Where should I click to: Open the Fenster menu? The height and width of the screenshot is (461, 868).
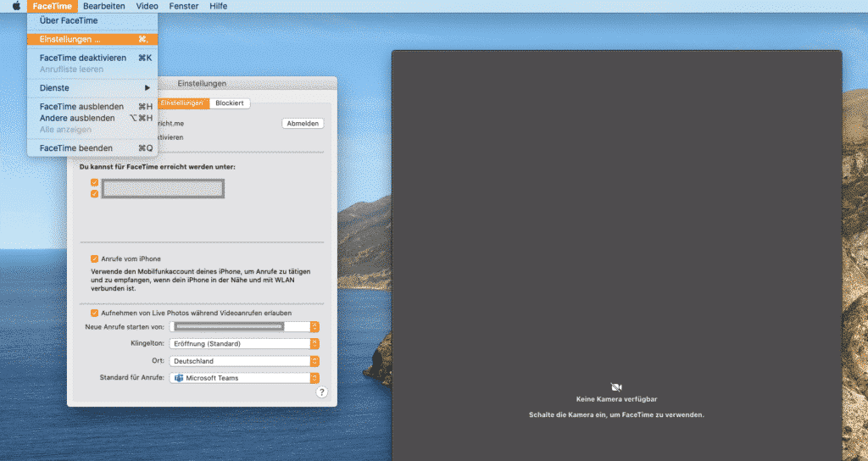pos(184,6)
